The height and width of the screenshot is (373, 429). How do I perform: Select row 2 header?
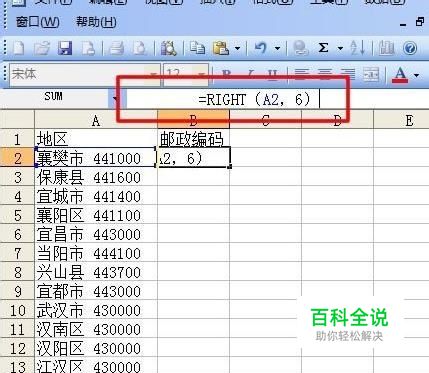pos(17,157)
